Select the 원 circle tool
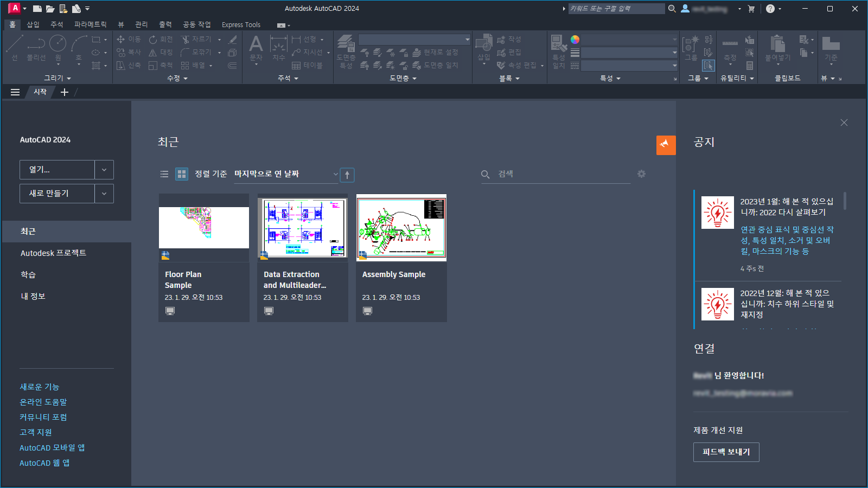This screenshot has width=868, height=488. (58, 48)
